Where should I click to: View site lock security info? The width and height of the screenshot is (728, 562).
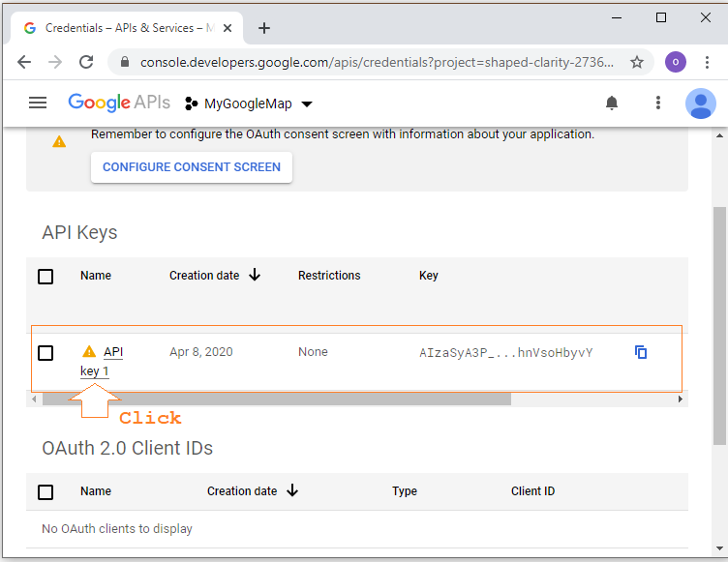point(125,62)
